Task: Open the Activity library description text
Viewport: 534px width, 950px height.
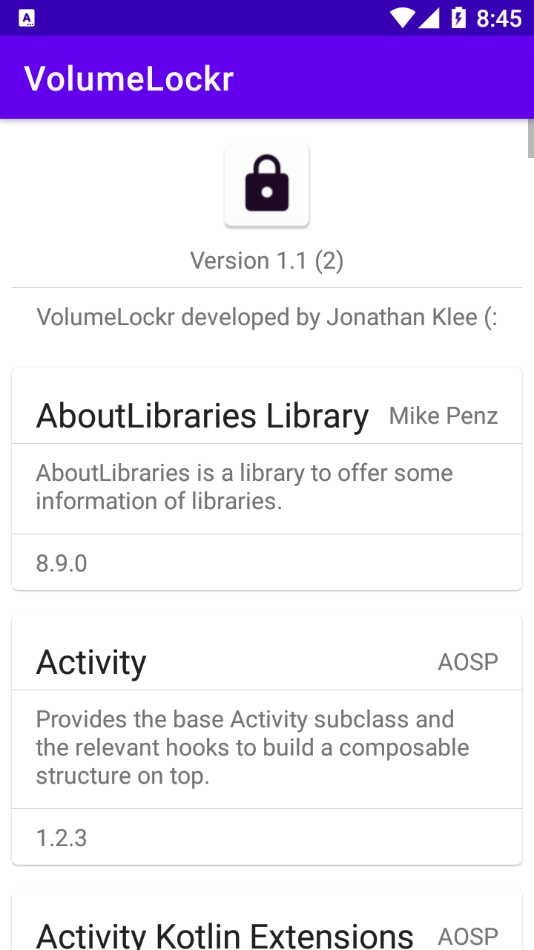Action: click(x=253, y=748)
